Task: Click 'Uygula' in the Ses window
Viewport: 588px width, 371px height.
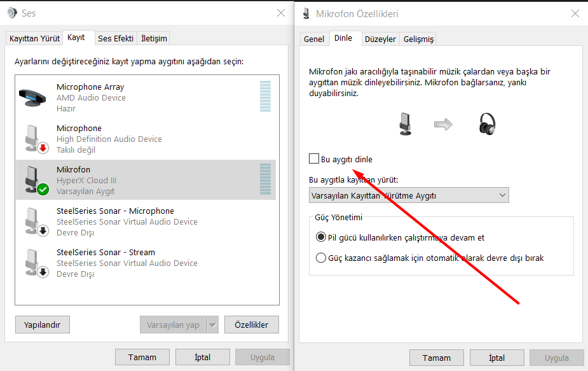Action: pos(263,357)
